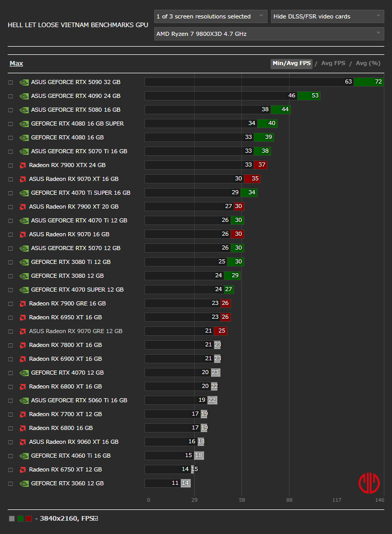Click the green legend color swatch
Viewport: 392px width, 534px height.
coord(20,519)
